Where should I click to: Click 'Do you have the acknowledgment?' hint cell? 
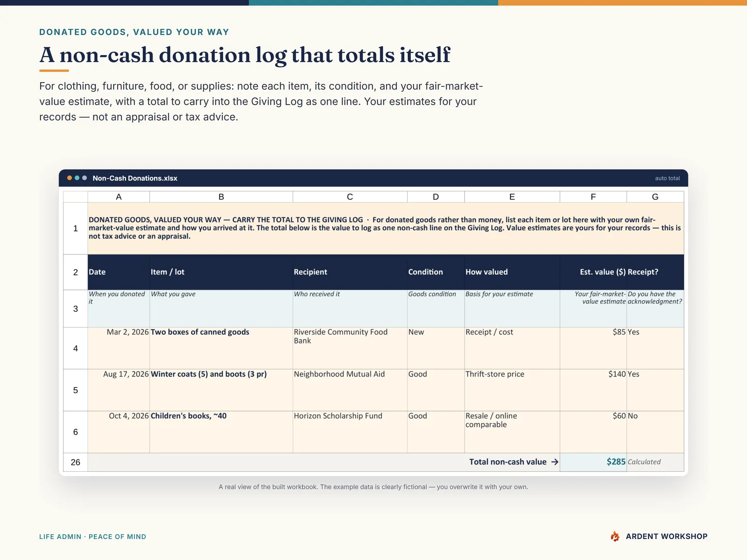(655, 308)
